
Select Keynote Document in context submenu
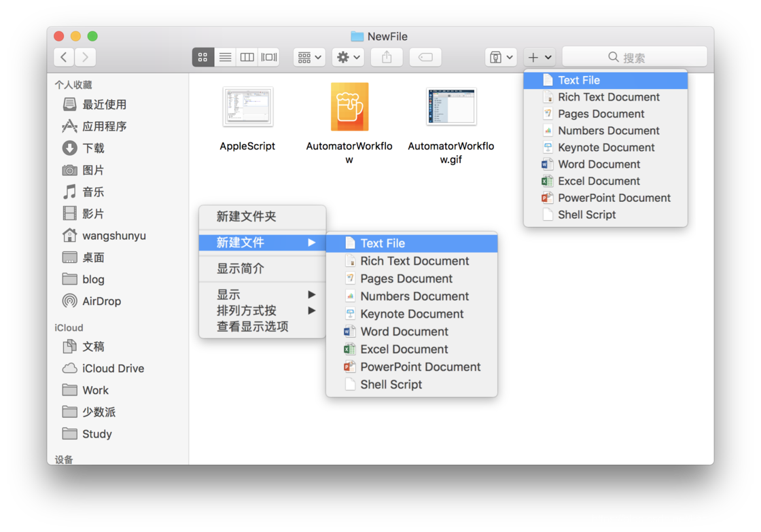[412, 314]
